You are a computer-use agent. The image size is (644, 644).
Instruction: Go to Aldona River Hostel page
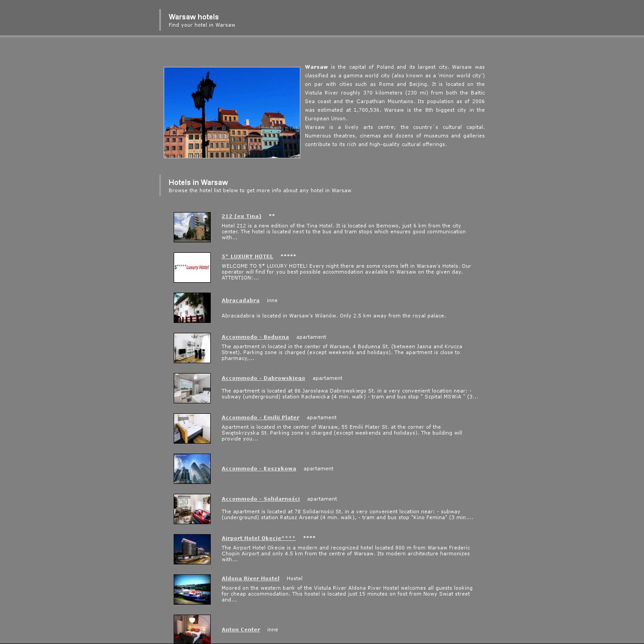[x=250, y=578]
